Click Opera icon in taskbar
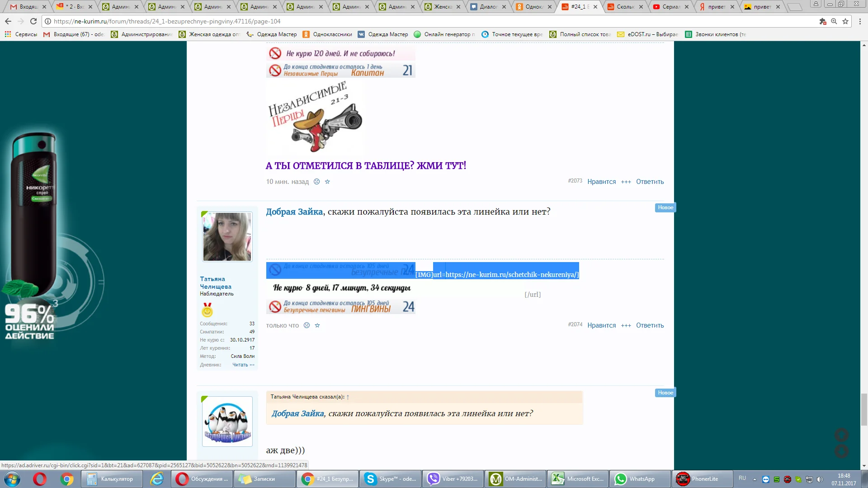This screenshot has height=488, width=868. [40, 479]
